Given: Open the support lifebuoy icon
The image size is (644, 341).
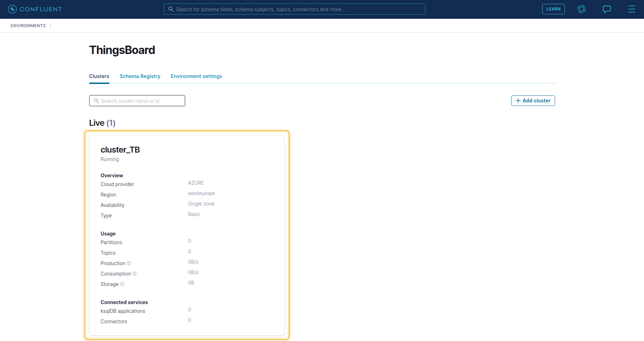Looking at the screenshot, I should click(581, 9).
